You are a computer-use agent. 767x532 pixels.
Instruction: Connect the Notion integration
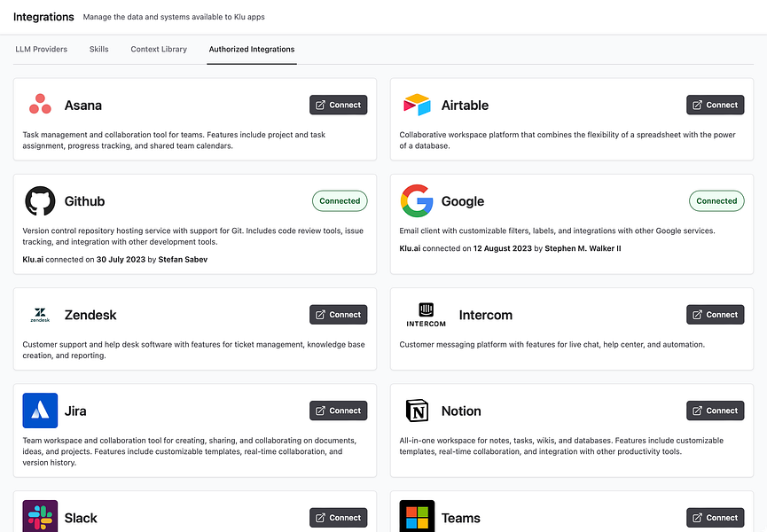[716, 411]
